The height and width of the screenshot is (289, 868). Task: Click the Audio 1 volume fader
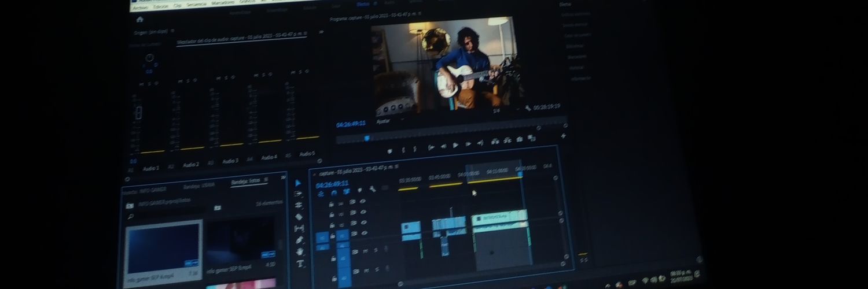pyautogui.click(x=139, y=113)
